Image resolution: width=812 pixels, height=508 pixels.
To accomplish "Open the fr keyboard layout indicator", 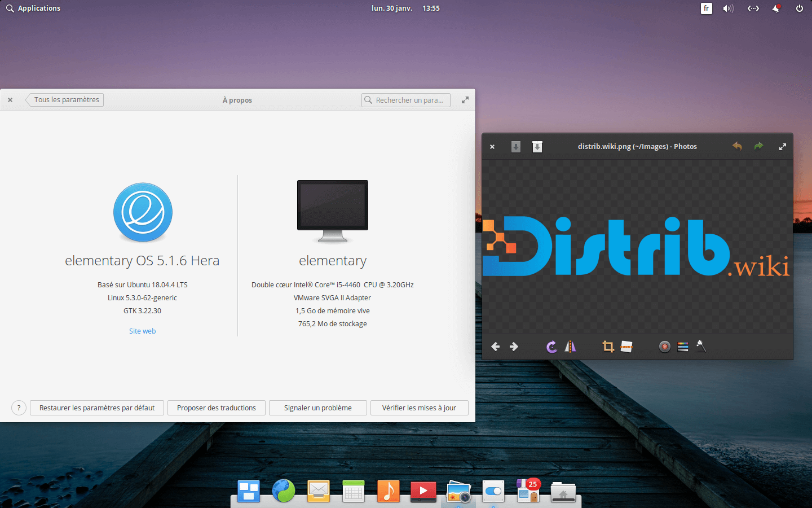I will pyautogui.click(x=707, y=8).
